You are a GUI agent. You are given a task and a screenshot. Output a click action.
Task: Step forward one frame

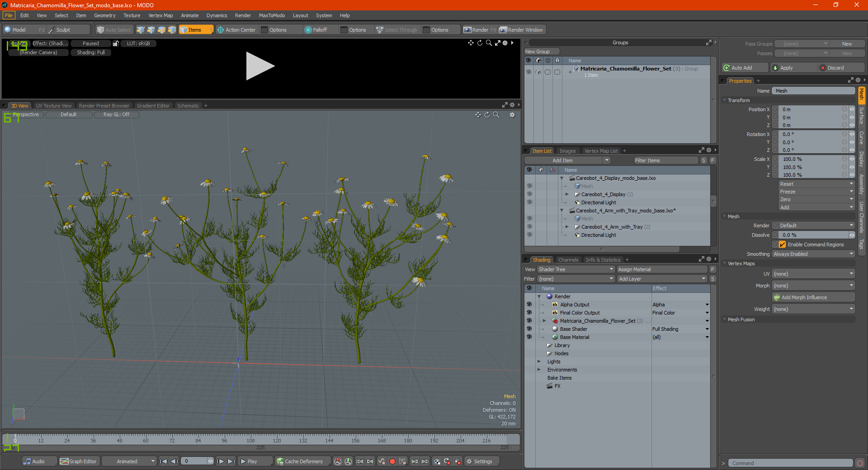[220, 461]
